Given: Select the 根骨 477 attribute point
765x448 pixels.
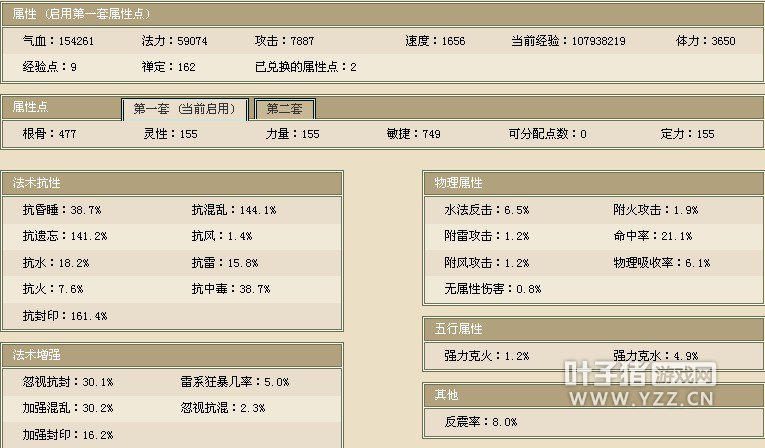Looking at the screenshot, I should click(x=49, y=134).
